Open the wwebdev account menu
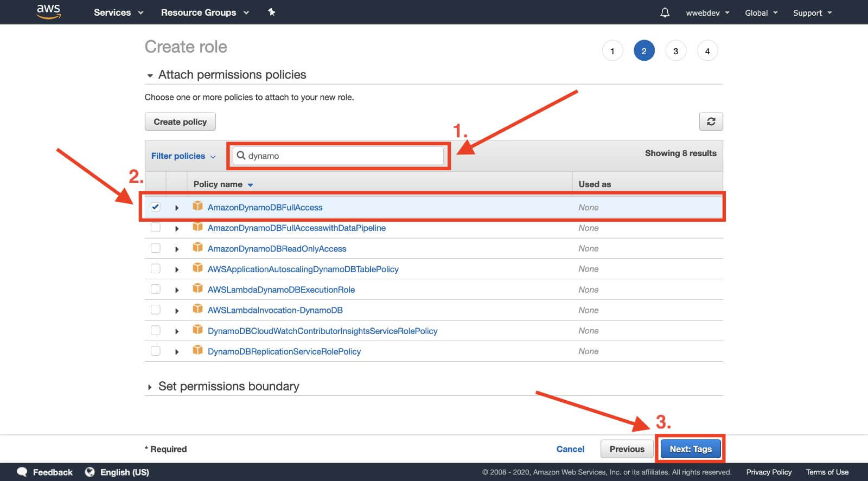The width and height of the screenshot is (868, 481). pos(707,12)
